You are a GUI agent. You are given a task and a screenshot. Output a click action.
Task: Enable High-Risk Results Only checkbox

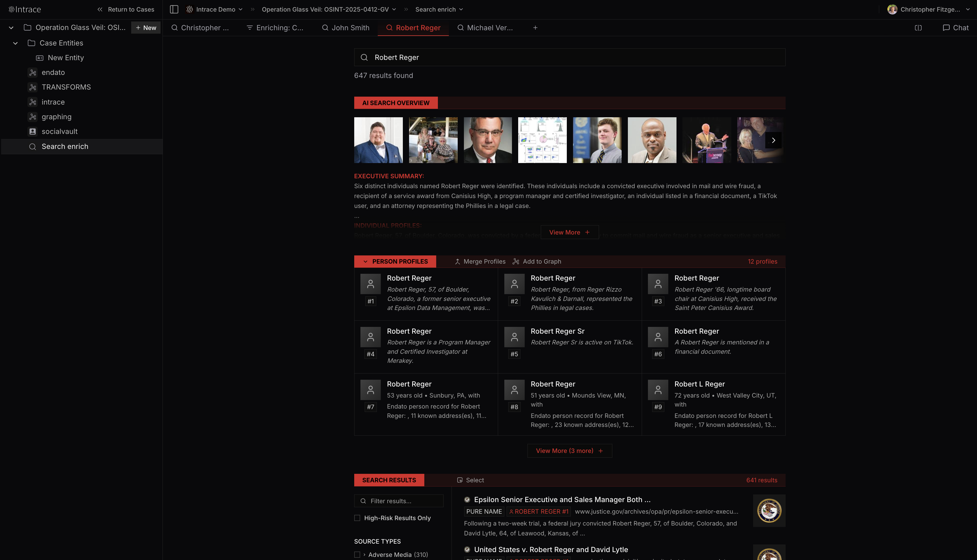[357, 518]
